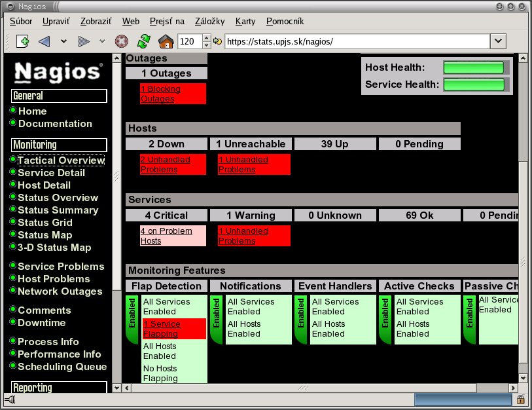Open Network Outages
The height and width of the screenshot is (410, 532).
60,291
